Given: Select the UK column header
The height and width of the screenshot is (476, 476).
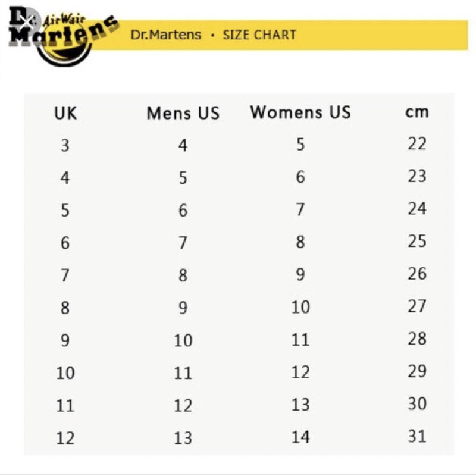Looking at the screenshot, I should pyautogui.click(x=65, y=113).
